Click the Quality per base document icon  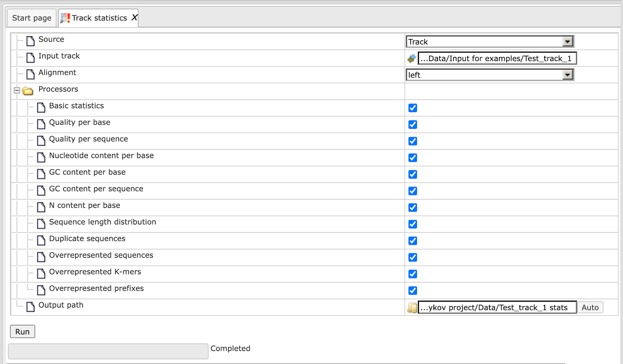point(41,124)
